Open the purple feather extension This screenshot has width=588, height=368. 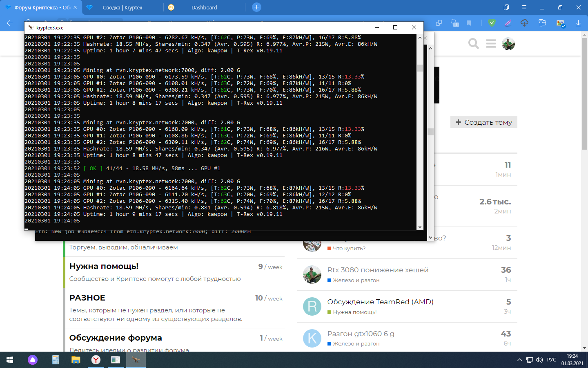(508, 23)
